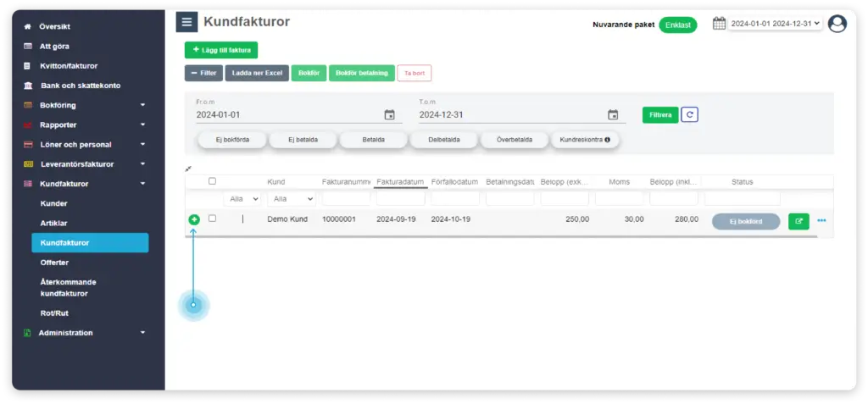This screenshot has height=404, width=868.
Task: Click the Översikt home icon
Action: tap(28, 26)
